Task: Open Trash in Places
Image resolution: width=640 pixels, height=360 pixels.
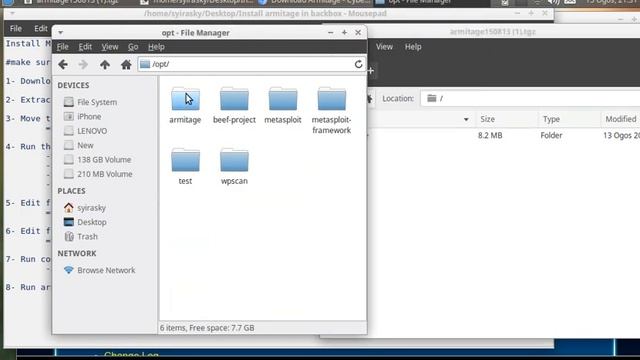Action: pos(81,236)
